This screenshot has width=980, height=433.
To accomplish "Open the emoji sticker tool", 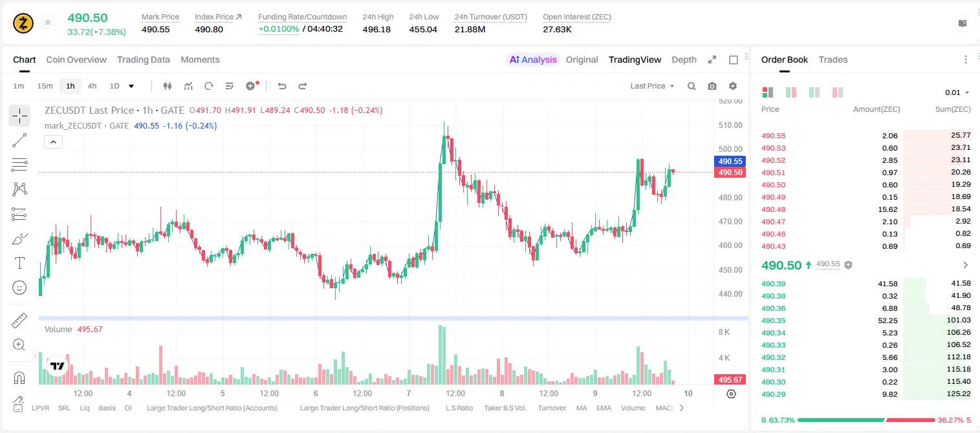I will coord(19,288).
